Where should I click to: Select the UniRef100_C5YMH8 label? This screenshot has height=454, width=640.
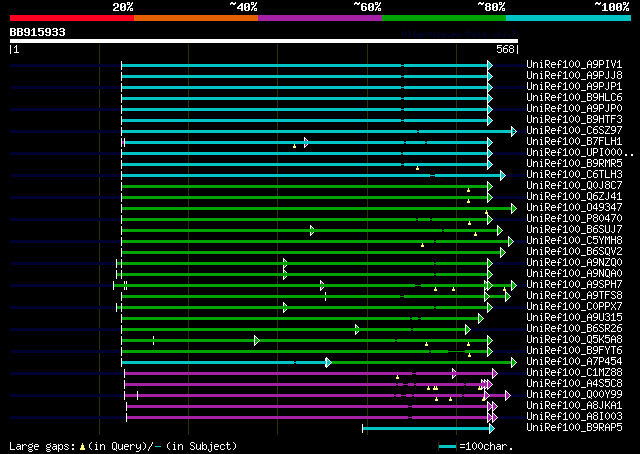574,241
